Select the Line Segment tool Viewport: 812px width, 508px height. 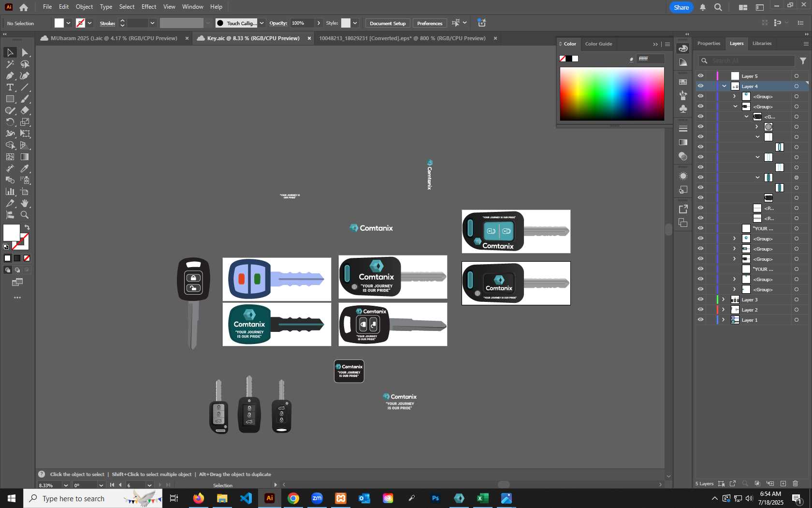[x=25, y=87]
